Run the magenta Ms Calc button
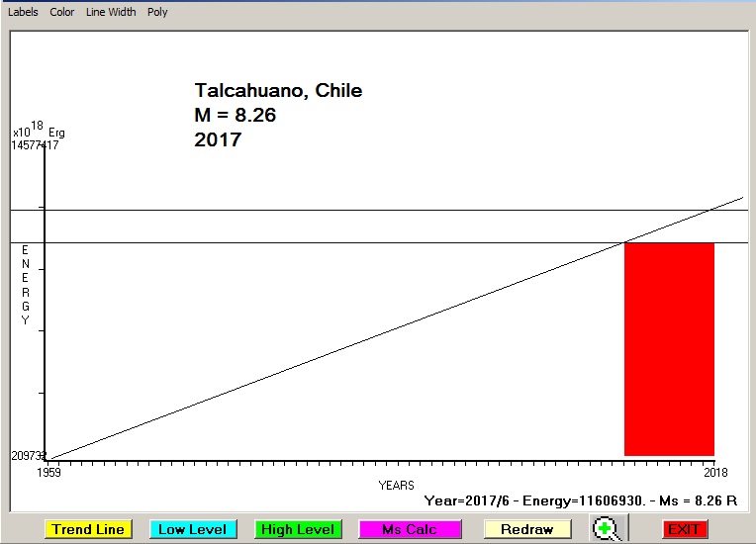 (410, 529)
